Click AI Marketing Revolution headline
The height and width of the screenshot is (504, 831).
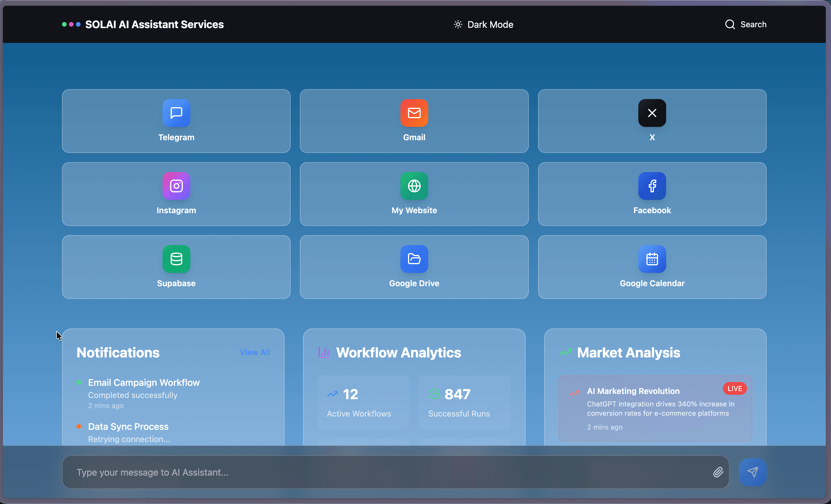click(x=633, y=391)
